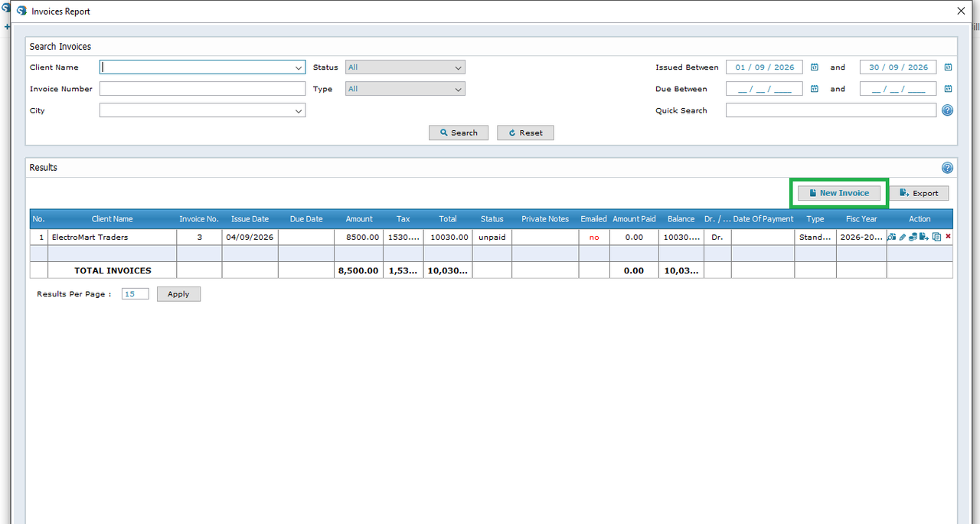The image size is (980, 524).
Task: Open calendar for Due Between start date
Action: pyautogui.click(x=815, y=89)
